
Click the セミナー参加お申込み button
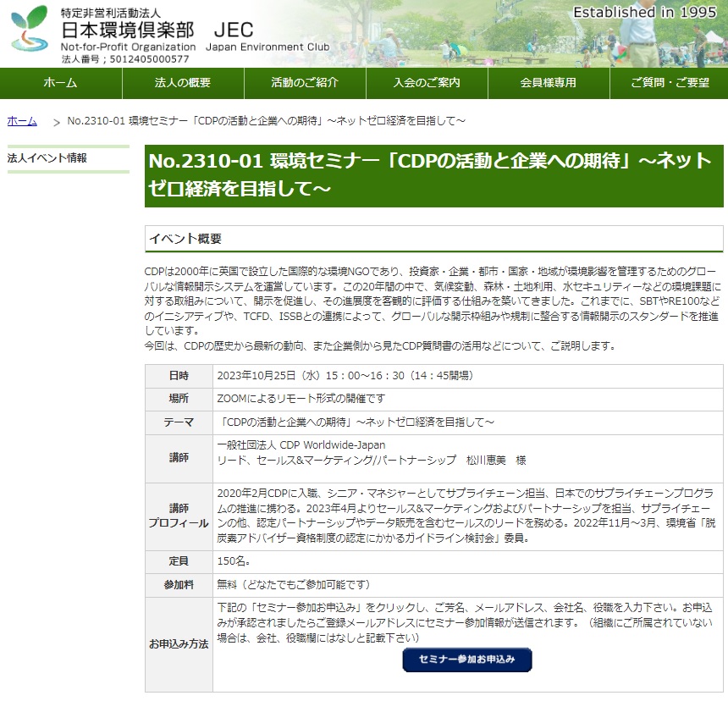[x=467, y=660]
